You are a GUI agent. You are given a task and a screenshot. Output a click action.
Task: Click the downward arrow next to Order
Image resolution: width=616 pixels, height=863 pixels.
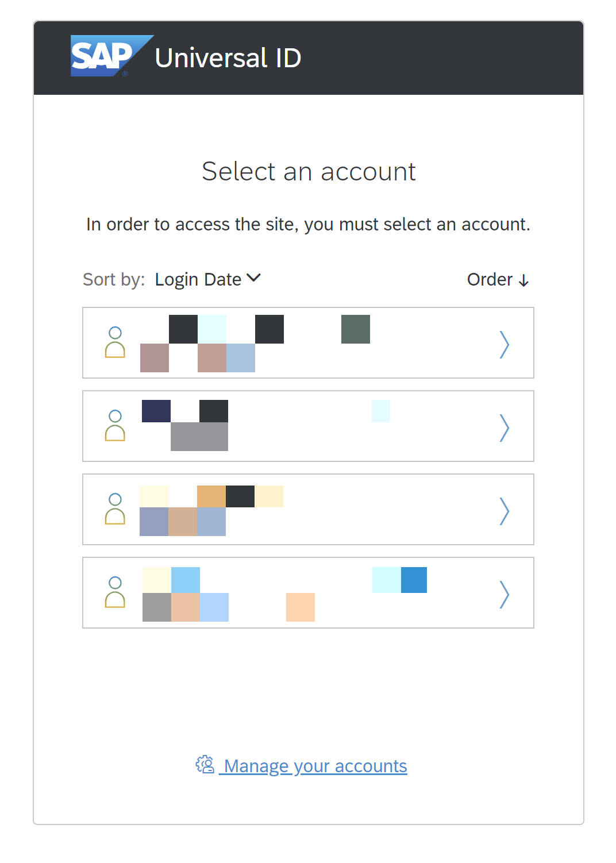tap(523, 280)
